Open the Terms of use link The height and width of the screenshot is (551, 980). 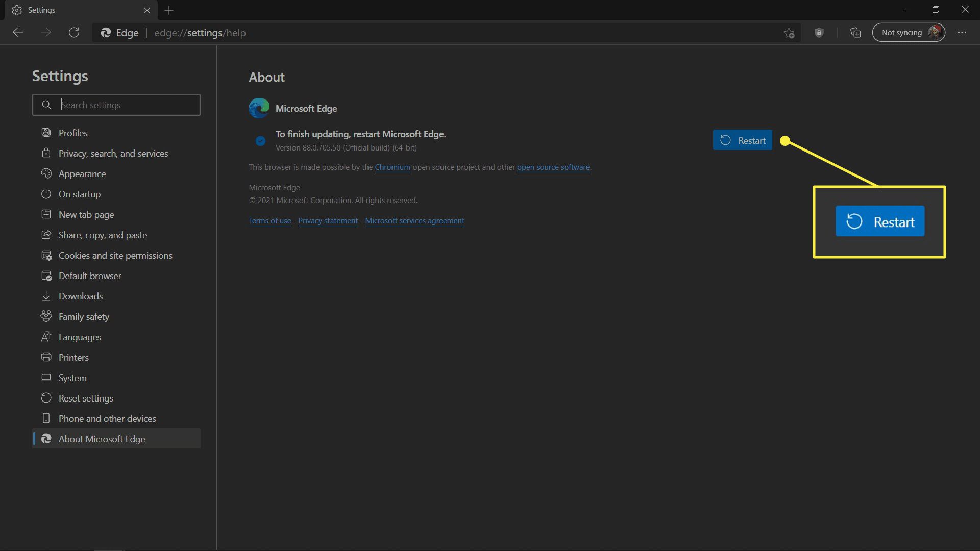(x=270, y=221)
